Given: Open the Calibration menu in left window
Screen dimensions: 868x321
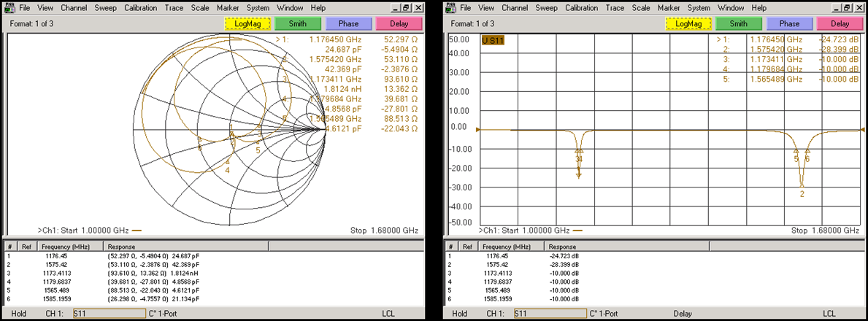Looking at the screenshot, I should pyautogui.click(x=140, y=8).
